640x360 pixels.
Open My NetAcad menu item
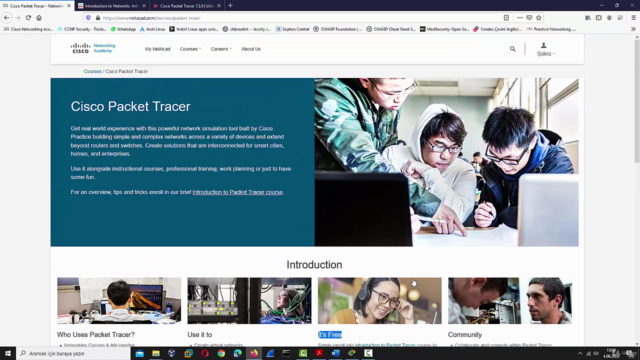[x=158, y=49]
